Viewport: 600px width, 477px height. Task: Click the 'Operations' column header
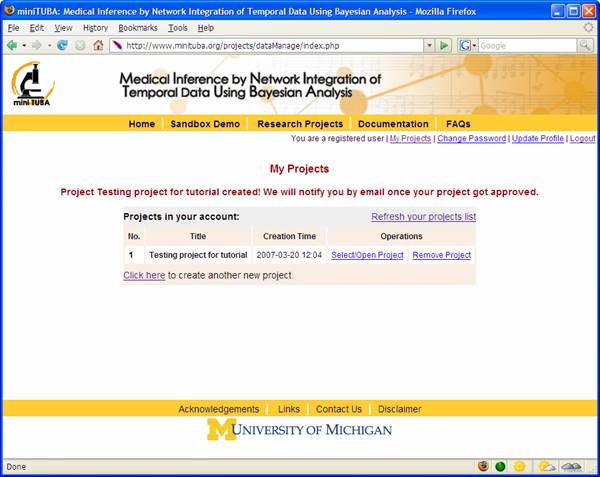point(401,236)
